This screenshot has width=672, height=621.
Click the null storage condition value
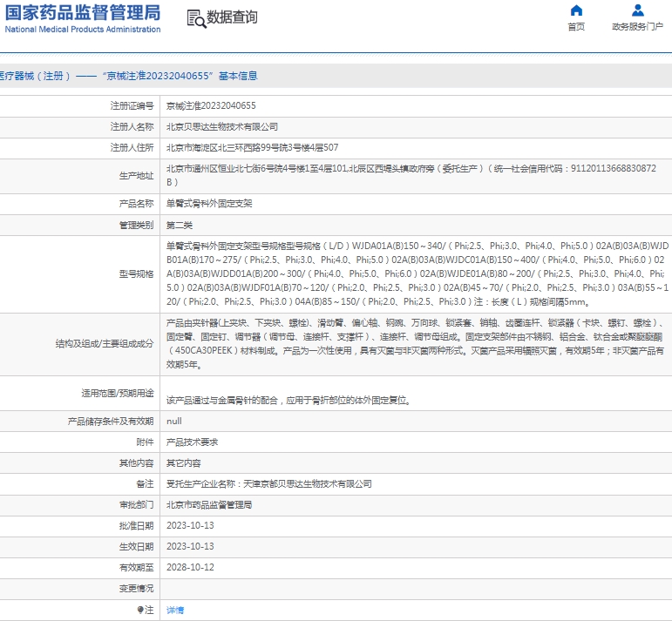(x=174, y=421)
